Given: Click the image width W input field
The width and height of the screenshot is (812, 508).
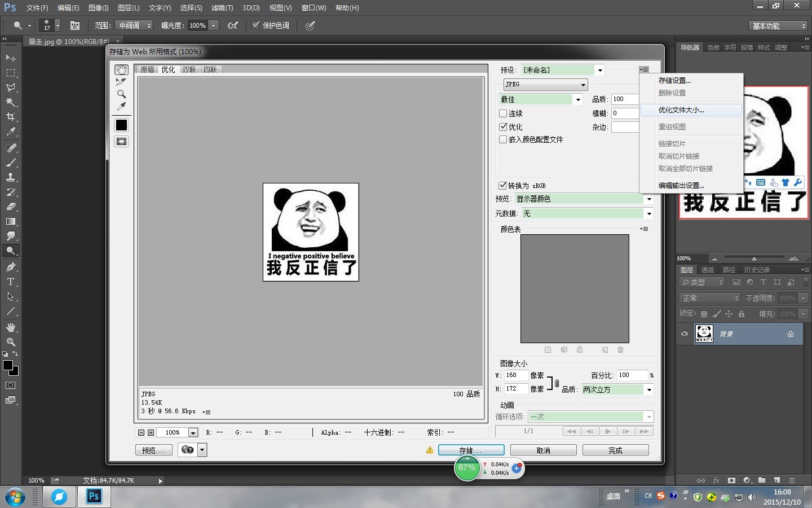Looking at the screenshot, I should pos(515,375).
